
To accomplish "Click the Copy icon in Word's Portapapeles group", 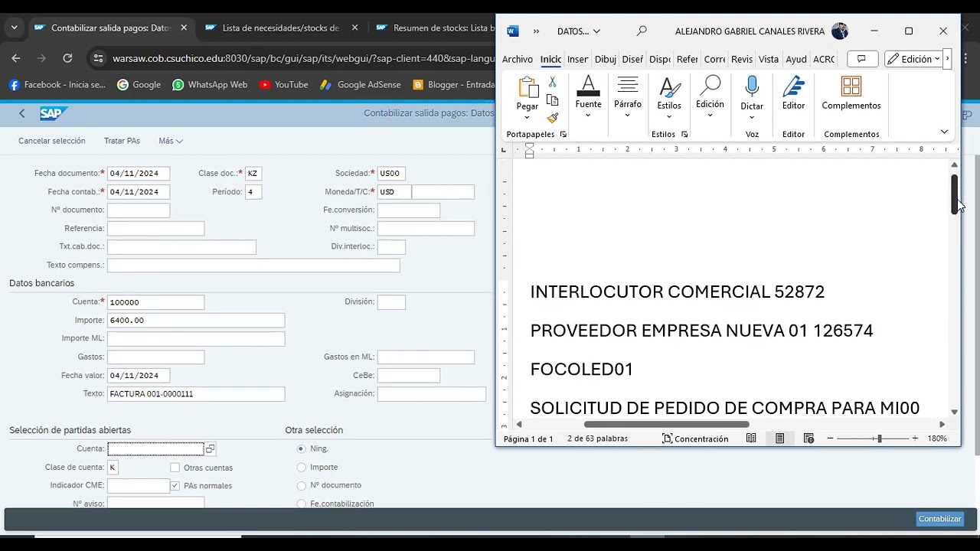I will click(552, 100).
